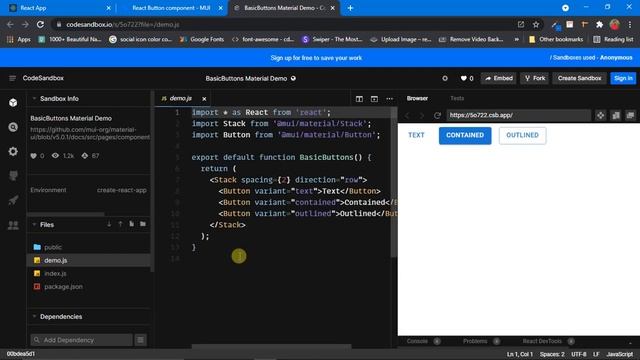Click the OUTLINED button in preview

[522, 136]
